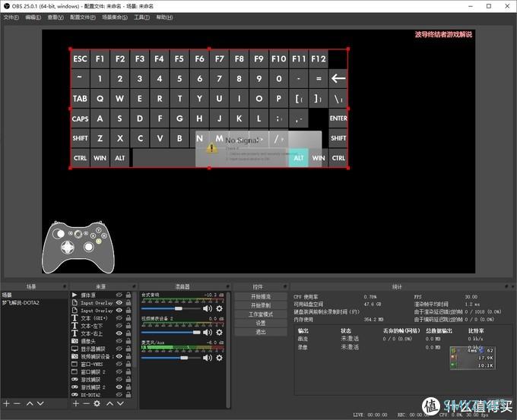Open the 编辑(E) menu
The image size is (517, 420).
click(x=33, y=17)
